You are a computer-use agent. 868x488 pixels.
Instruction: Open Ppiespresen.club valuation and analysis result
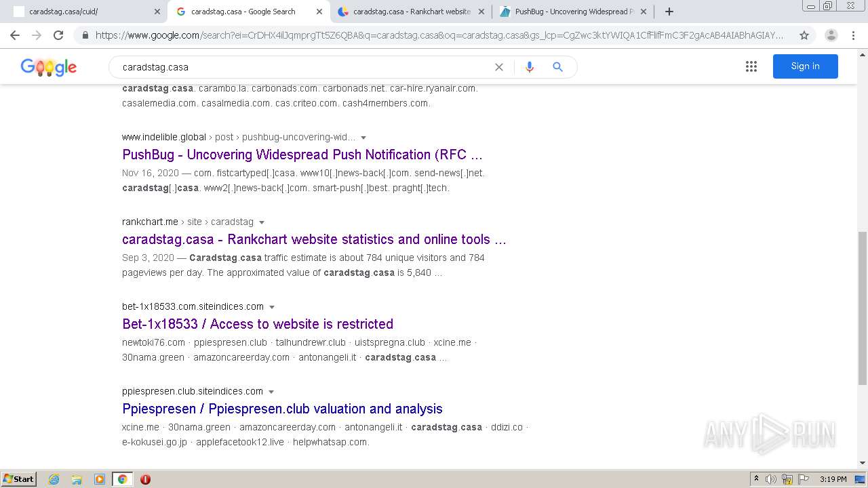pos(282,409)
